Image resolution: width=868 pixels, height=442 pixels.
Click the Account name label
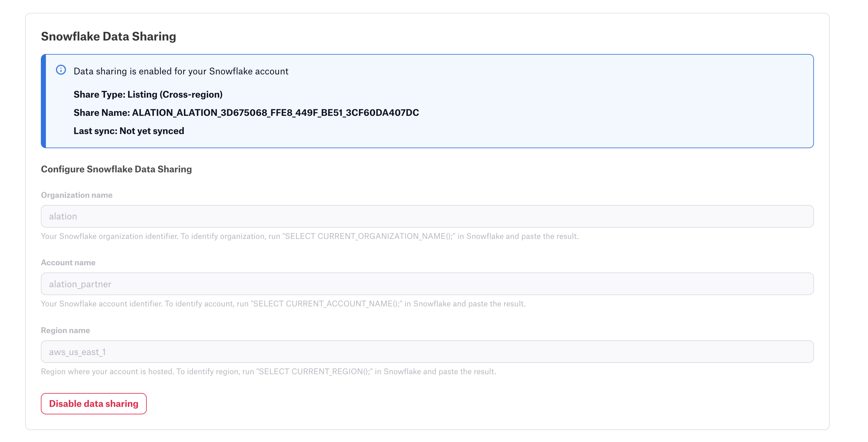[68, 262]
